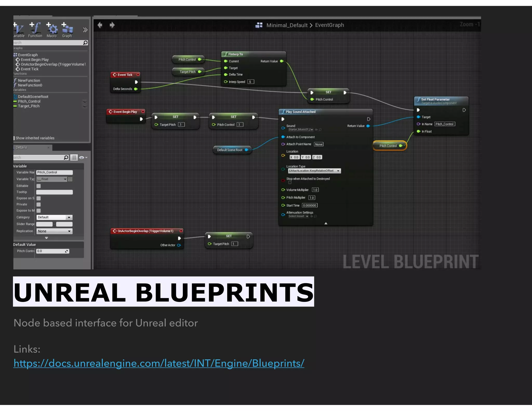The width and height of the screenshot is (532, 411).
Task: Click the array toggle grid next to Variable Type
Action: (70, 179)
